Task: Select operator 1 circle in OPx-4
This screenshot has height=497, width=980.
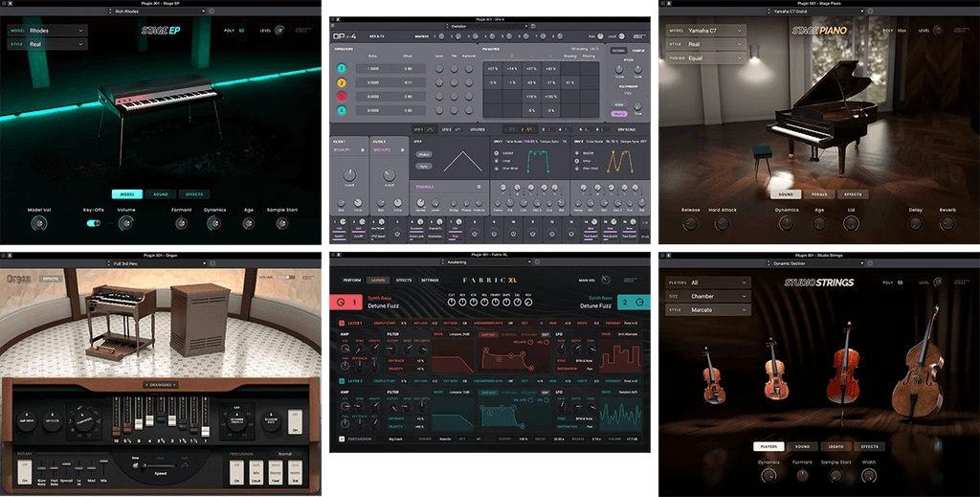Action: pos(342,69)
